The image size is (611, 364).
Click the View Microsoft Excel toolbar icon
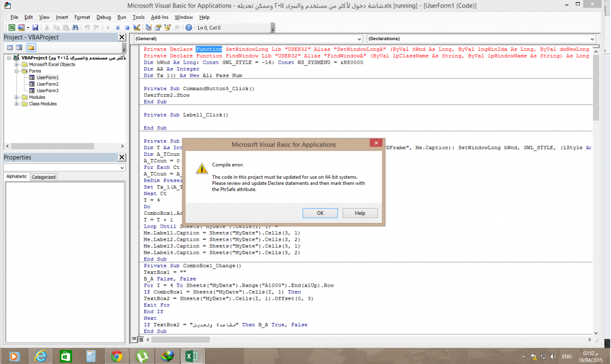coord(12,27)
